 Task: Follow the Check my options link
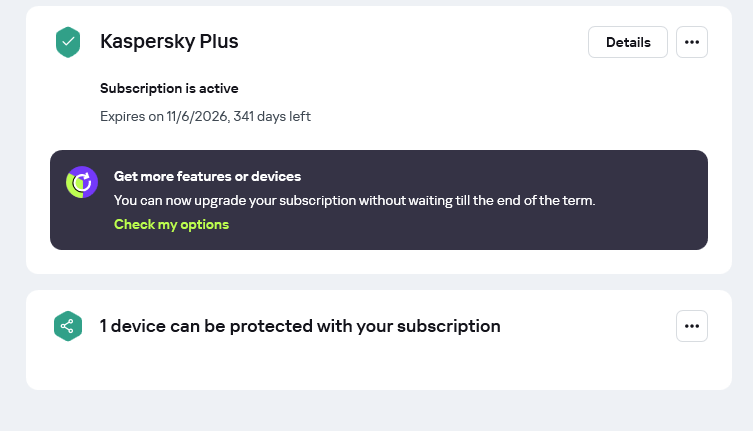(x=171, y=224)
